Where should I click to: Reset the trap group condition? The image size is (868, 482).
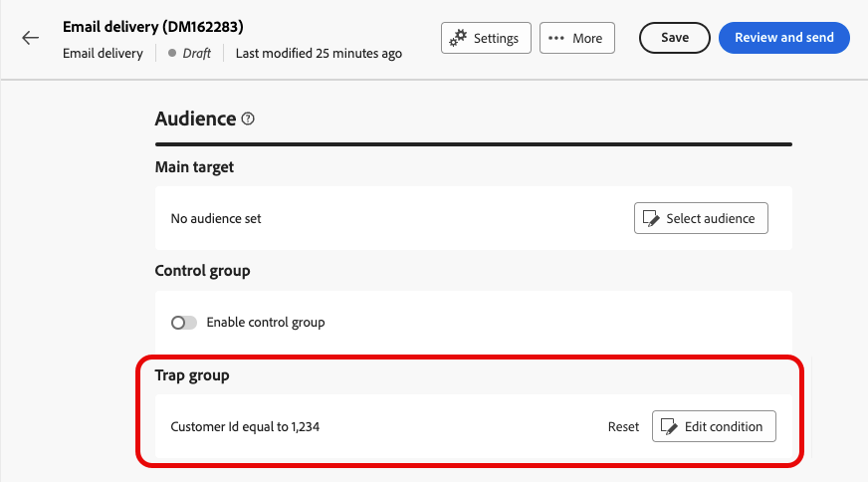tap(623, 426)
